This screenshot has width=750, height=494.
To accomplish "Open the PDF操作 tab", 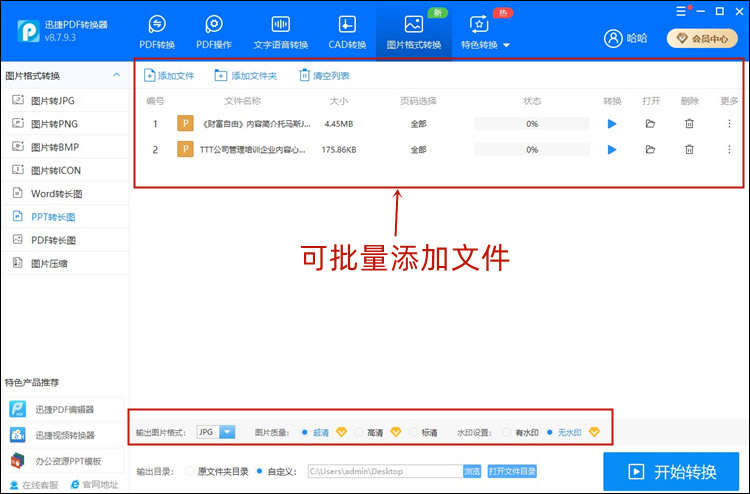I will [214, 32].
